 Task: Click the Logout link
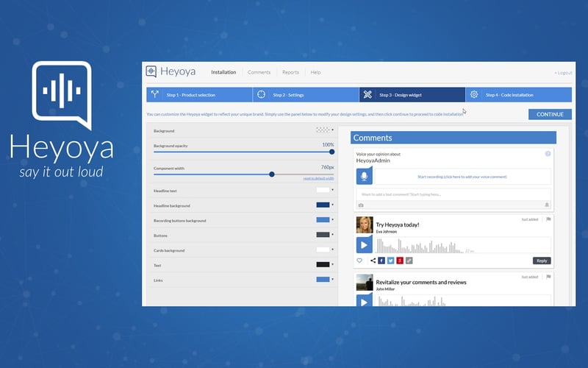563,73
